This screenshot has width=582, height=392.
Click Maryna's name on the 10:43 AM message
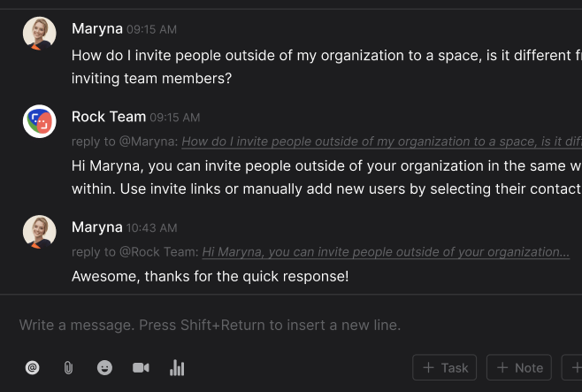pyautogui.click(x=96, y=227)
